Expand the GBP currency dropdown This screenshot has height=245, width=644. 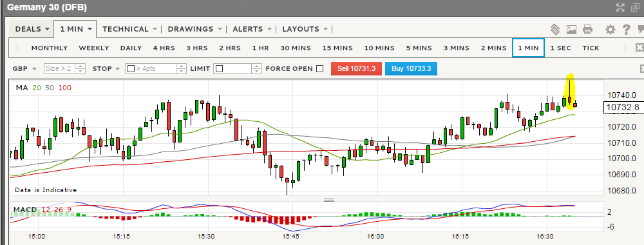click(x=25, y=68)
